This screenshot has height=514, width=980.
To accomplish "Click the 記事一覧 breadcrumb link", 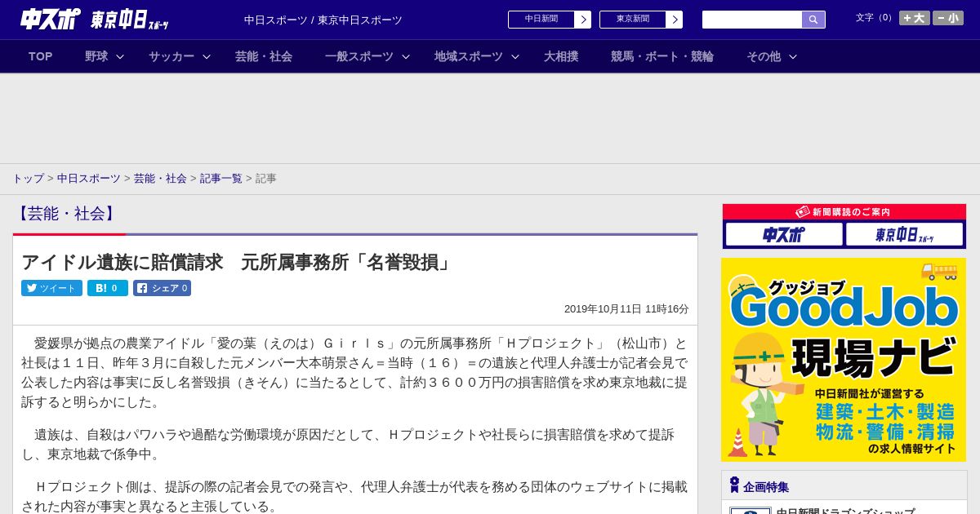I will tap(221, 178).
